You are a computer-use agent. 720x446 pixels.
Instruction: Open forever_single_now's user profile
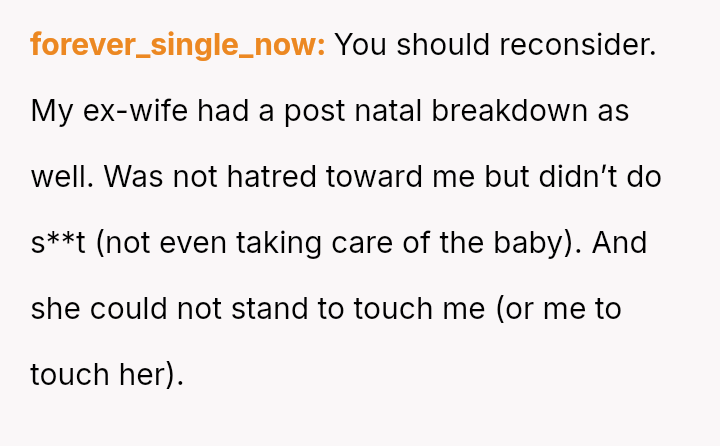(178, 45)
